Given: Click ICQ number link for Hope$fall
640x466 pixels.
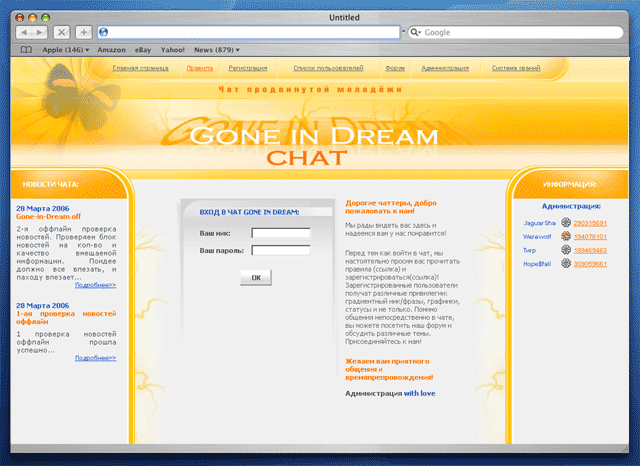Looking at the screenshot, I should tap(590, 264).
